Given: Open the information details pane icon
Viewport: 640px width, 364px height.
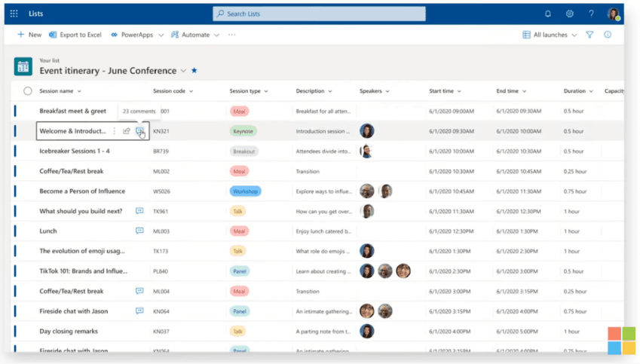Looking at the screenshot, I should pyautogui.click(x=608, y=35).
